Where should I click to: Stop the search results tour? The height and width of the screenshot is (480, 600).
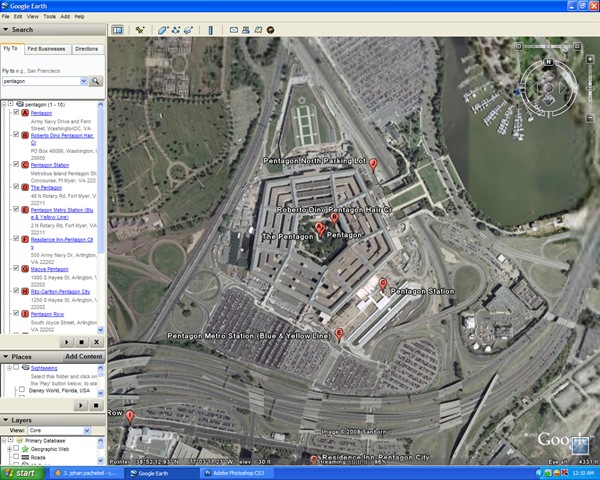(x=81, y=342)
